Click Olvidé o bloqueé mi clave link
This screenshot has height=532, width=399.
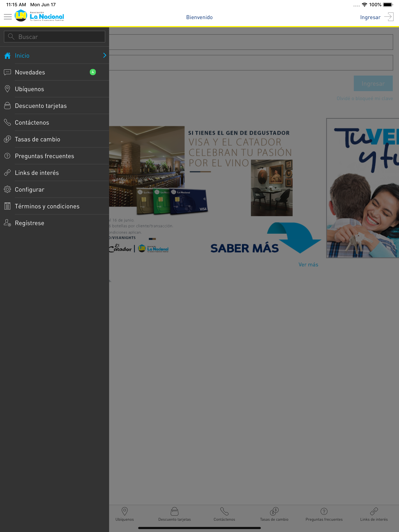point(365,98)
